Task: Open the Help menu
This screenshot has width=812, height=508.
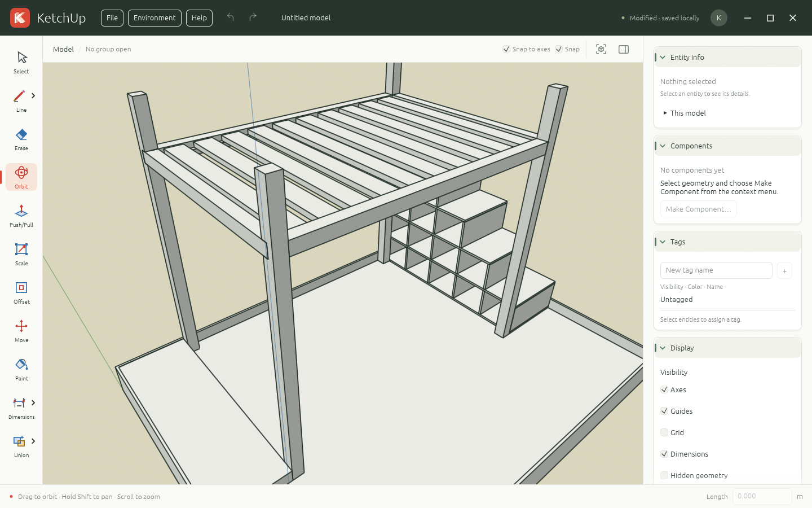Action: (x=199, y=17)
